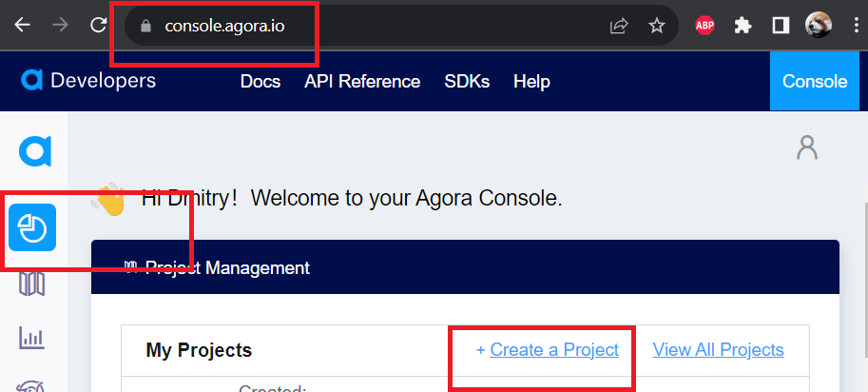Open the Help menu item
The image size is (868, 392).
coord(531,82)
